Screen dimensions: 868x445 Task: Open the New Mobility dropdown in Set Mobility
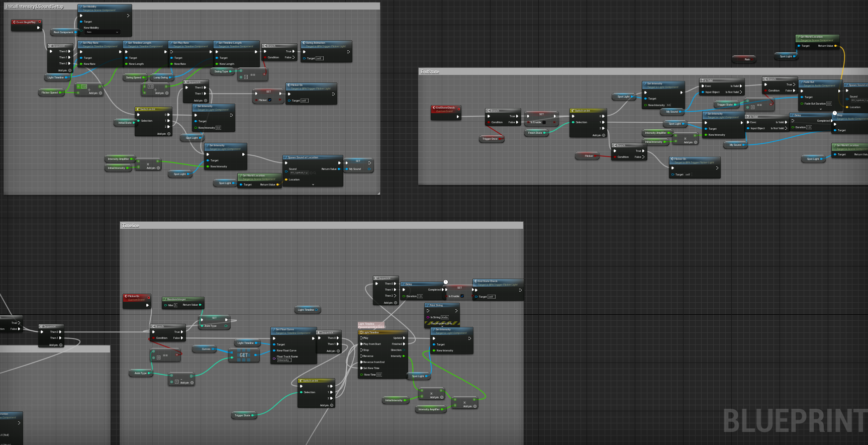click(x=102, y=32)
